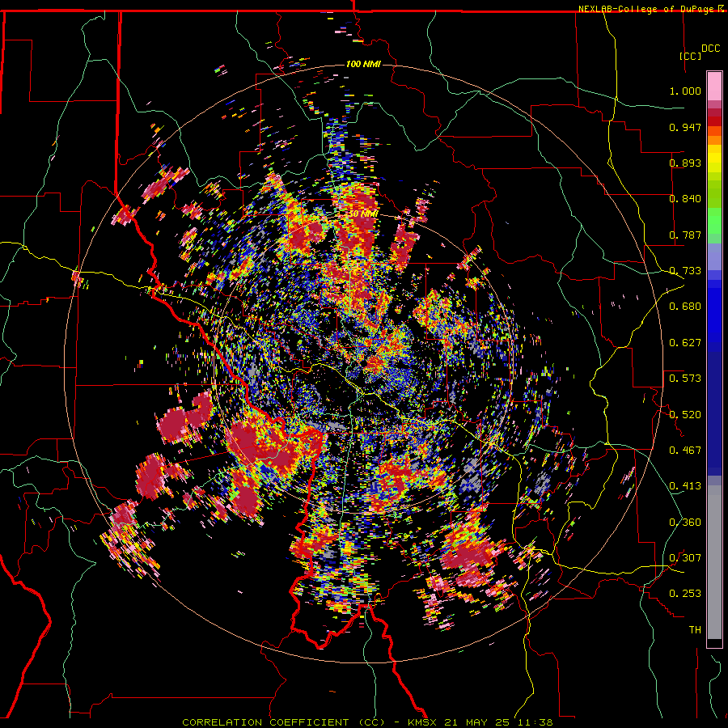
Task: Select the 1.000 legend value
Action: 685,91
